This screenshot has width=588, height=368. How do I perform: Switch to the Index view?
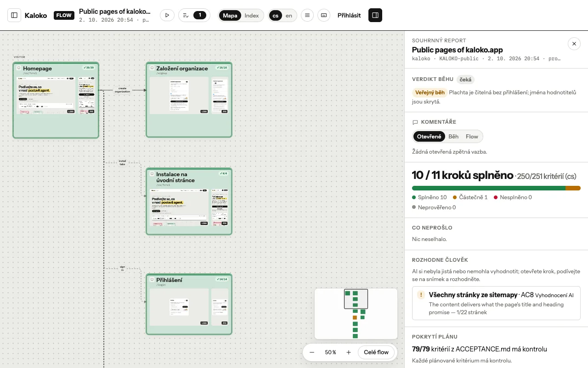[x=252, y=15]
